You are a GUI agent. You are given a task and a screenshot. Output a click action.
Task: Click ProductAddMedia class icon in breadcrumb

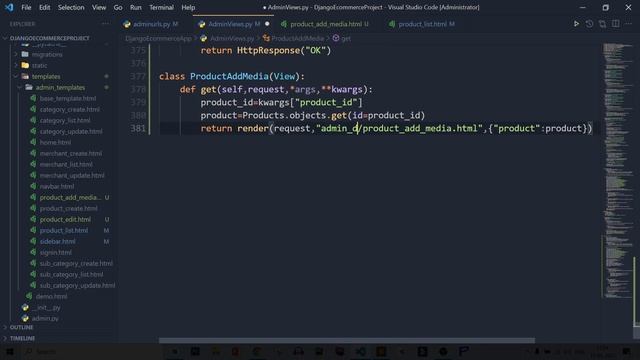click(266, 38)
